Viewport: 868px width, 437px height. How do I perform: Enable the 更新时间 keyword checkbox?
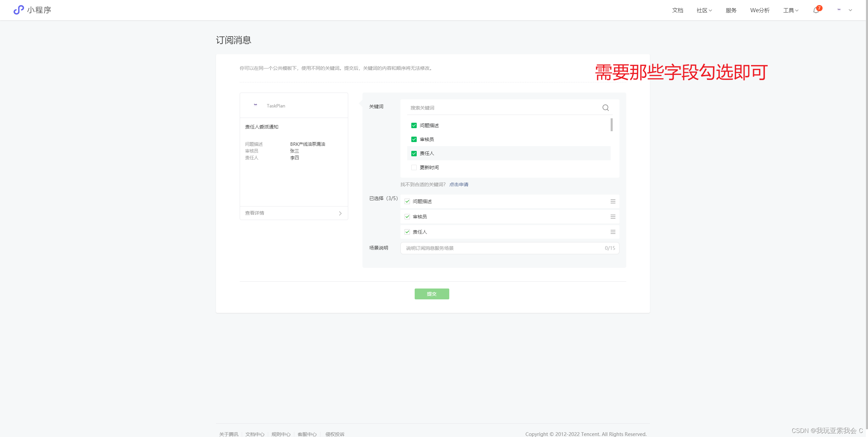coord(414,167)
